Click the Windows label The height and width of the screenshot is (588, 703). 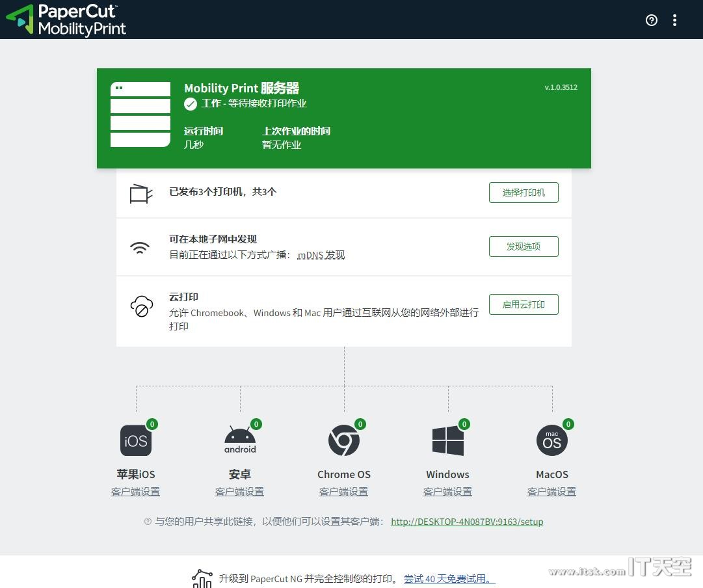(x=448, y=475)
